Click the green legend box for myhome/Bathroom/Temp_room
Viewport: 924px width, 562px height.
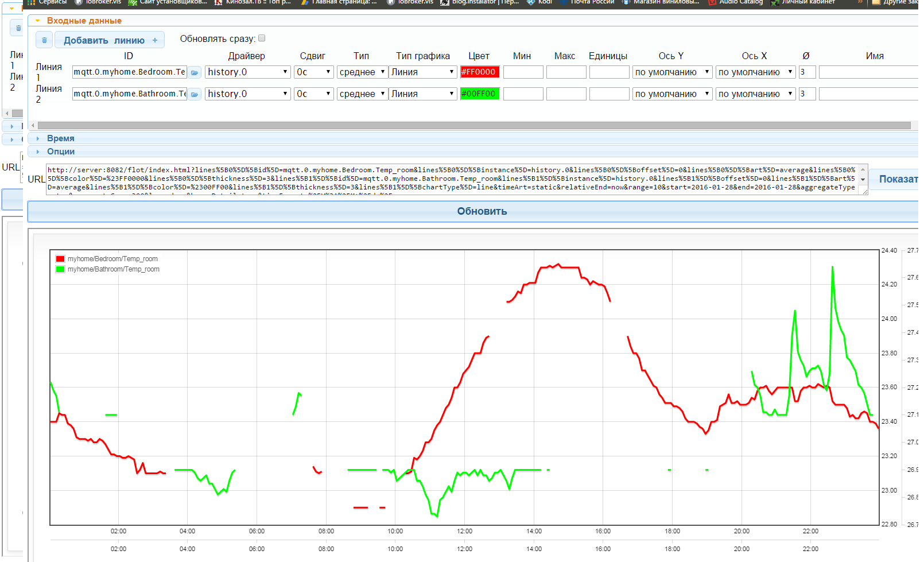point(60,269)
